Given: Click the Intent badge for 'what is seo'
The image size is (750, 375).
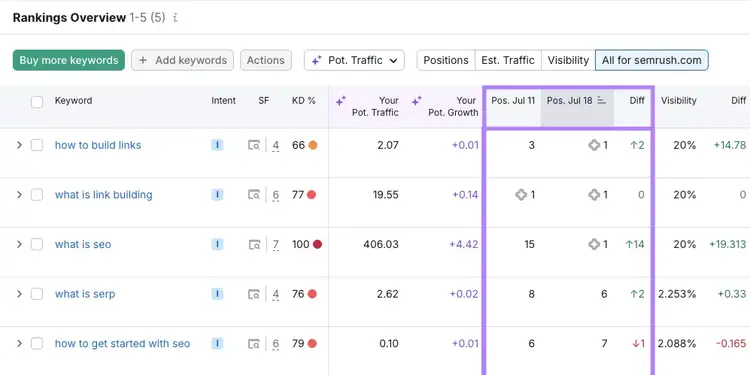Looking at the screenshot, I should 217,244.
